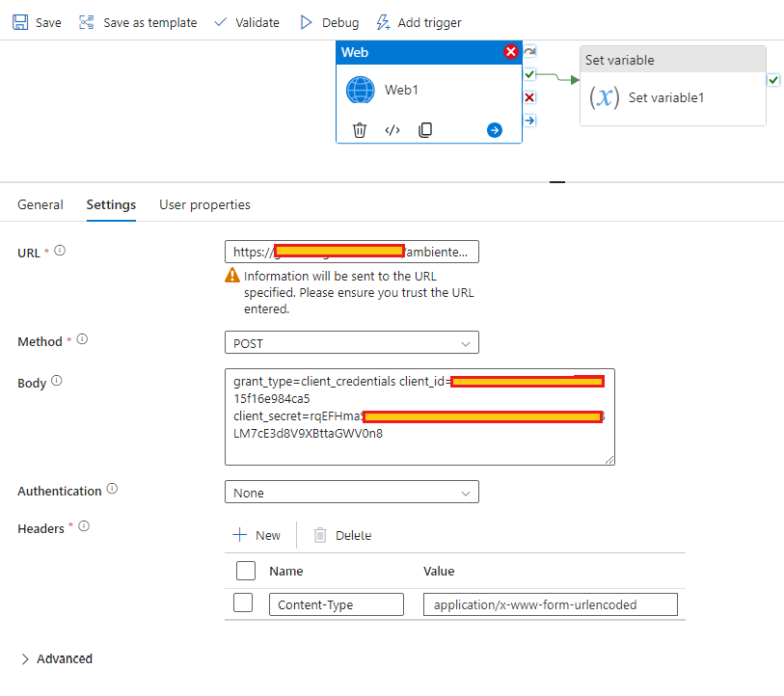Screen dimensions: 784x696
Task: Select the Web1 globe activity icon
Action: 361,90
